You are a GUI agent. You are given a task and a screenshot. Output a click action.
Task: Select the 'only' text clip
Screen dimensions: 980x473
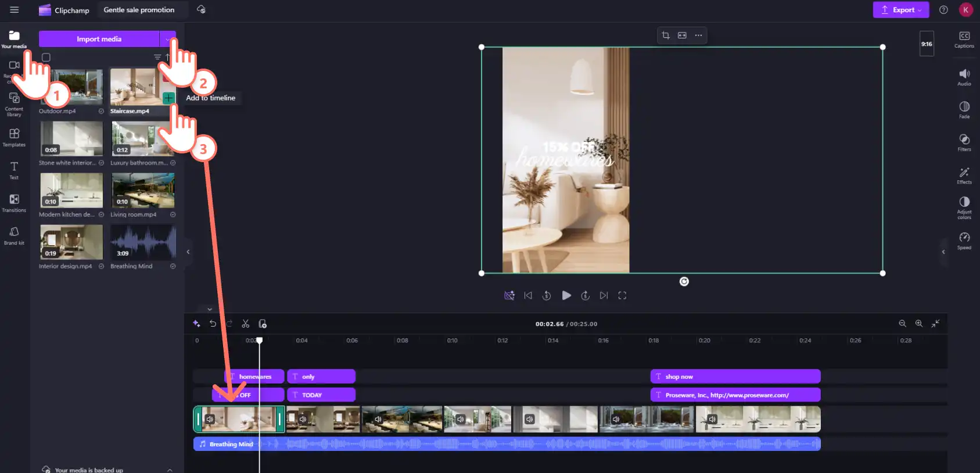321,377
